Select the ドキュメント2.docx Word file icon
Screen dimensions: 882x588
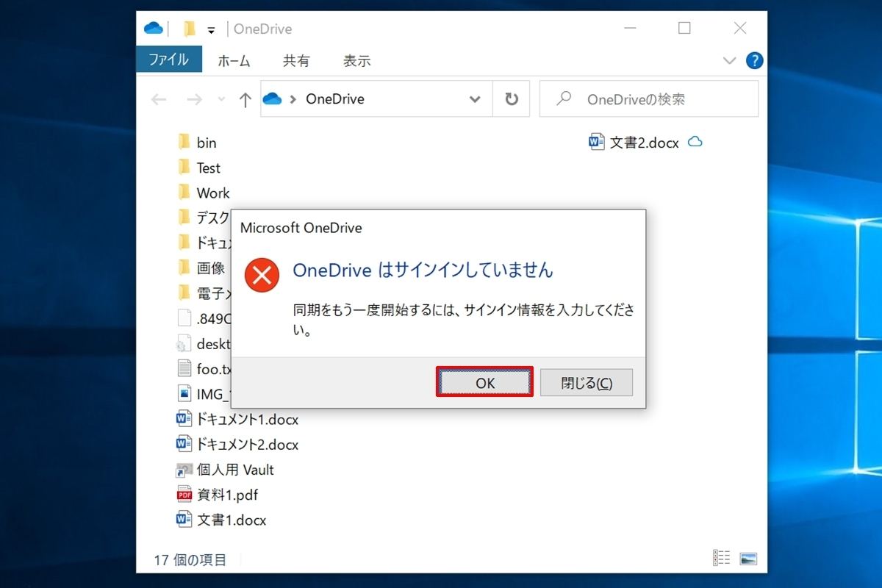[x=184, y=444]
